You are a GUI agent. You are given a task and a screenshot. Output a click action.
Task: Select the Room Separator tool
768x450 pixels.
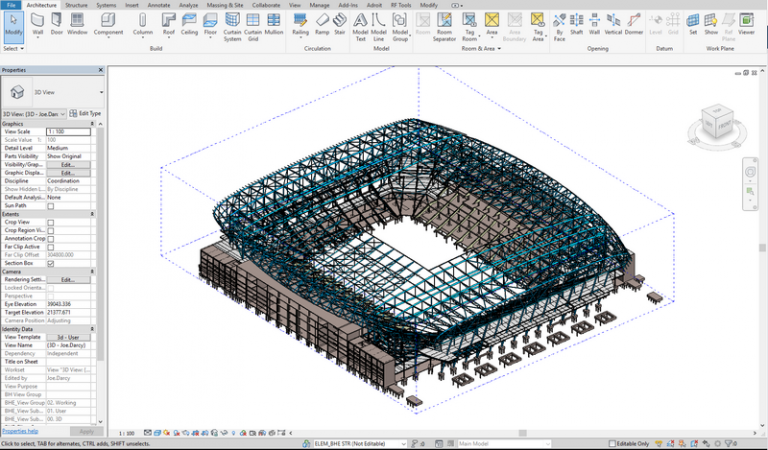(x=444, y=27)
